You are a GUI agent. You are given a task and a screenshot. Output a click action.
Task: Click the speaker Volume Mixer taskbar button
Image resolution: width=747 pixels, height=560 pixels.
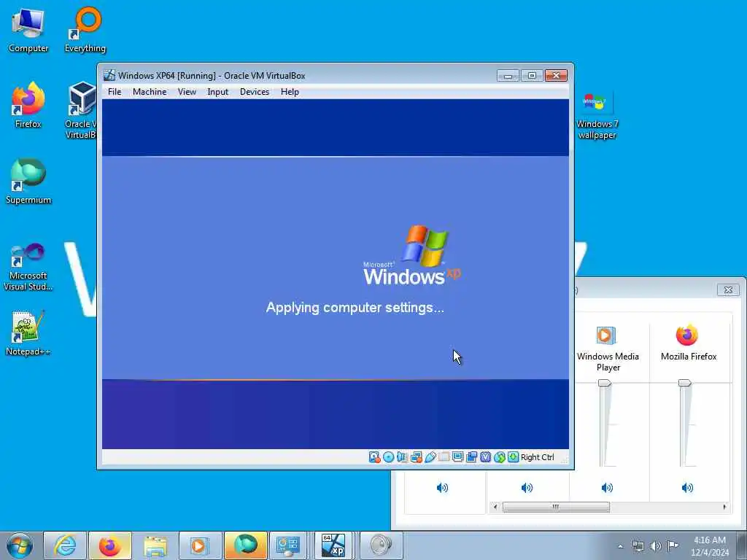tap(381, 545)
